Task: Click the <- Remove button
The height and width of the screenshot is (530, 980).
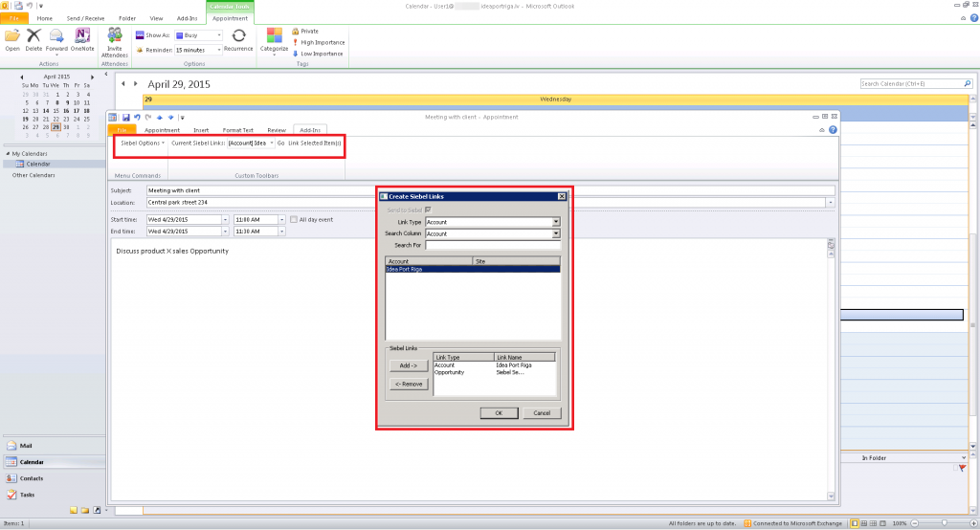Action: point(409,384)
